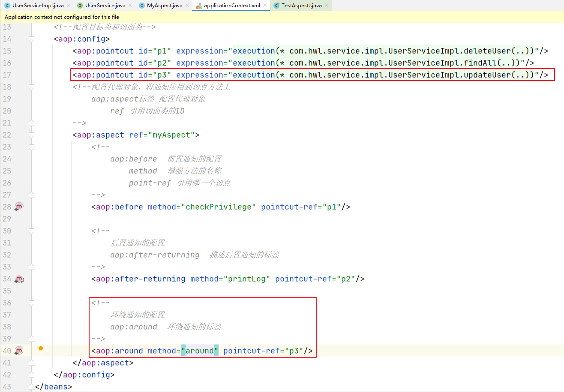
Task: Open the TestAspectJ.java tab
Action: [x=301, y=6]
